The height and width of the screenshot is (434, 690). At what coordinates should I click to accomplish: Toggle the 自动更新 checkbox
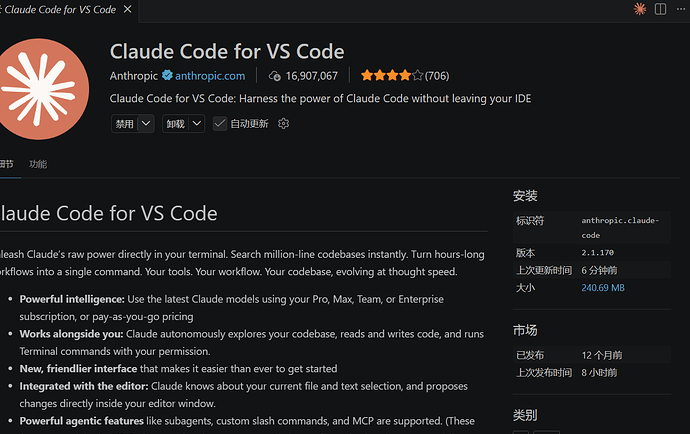point(220,124)
